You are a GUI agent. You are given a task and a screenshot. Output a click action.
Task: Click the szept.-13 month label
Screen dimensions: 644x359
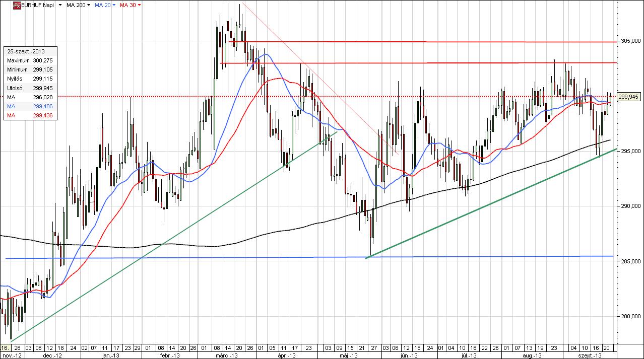[x=591, y=355]
